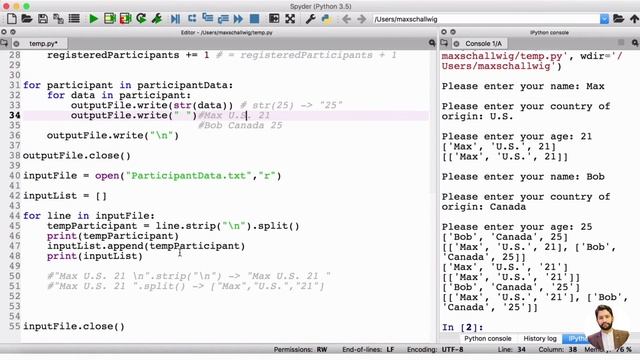Open the console tab browse button
Screen dimensions: 640x360
pos(444,43)
